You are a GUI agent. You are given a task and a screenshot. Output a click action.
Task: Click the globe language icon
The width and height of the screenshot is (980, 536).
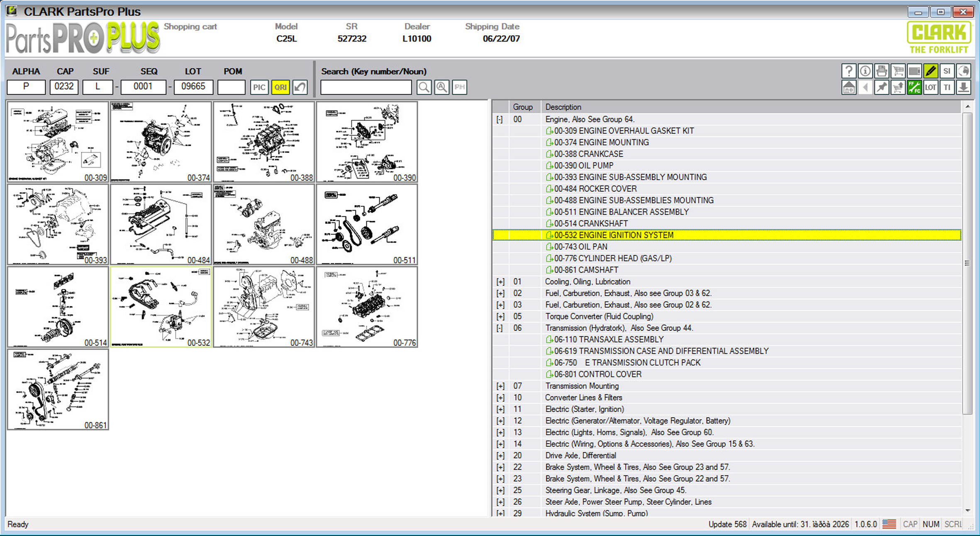pyautogui.click(x=963, y=71)
